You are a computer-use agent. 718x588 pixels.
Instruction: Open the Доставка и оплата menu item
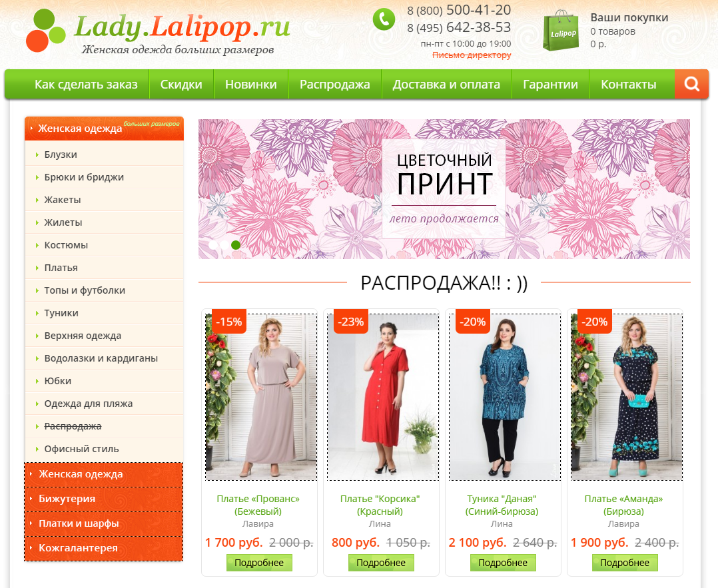(446, 85)
